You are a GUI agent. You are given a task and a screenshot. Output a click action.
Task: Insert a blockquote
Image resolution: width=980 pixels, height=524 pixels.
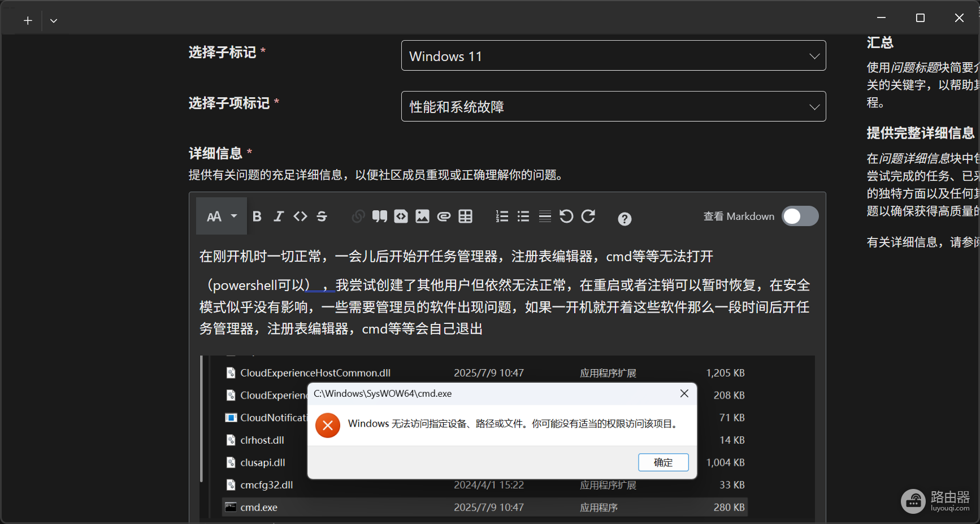pyautogui.click(x=380, y=216)
